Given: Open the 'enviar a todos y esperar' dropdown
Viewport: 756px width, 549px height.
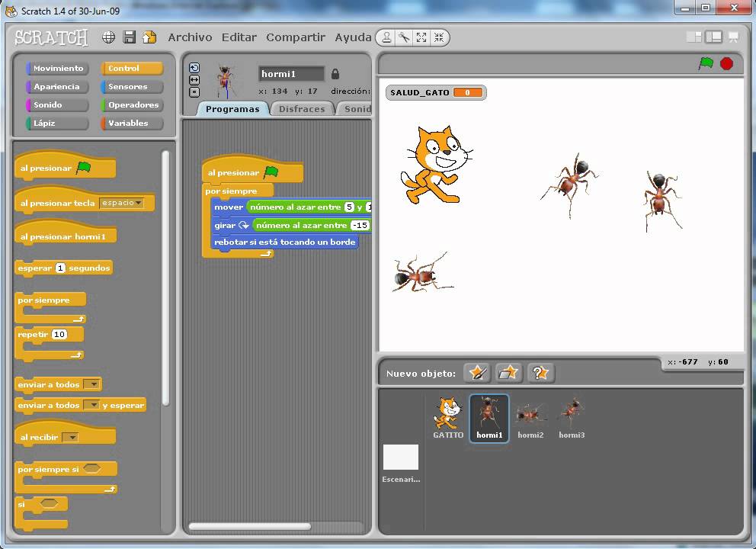Looking at the screenshot, I should click(91, 405).
